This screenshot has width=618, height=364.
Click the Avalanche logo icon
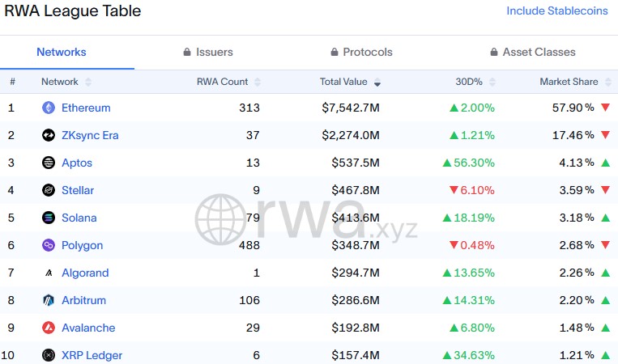click(x=49, y=328)
